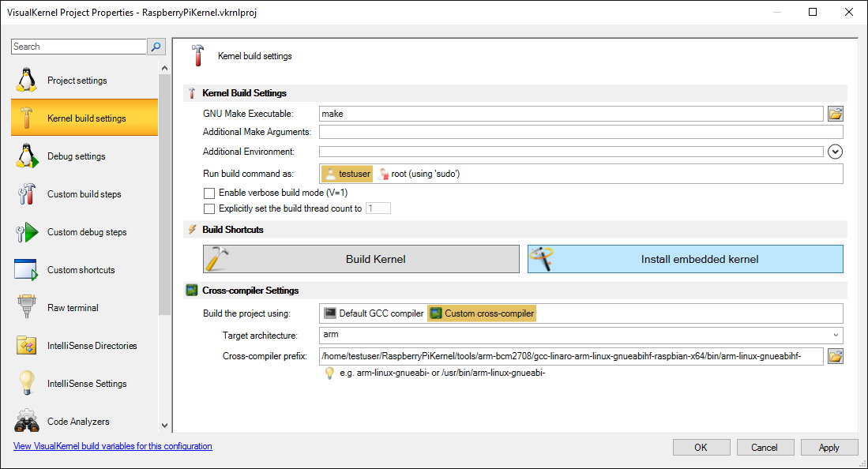Viewport: 868px width, 469px height.
Task: Open Raw terminal connector icon
Action: click(27, 308)
